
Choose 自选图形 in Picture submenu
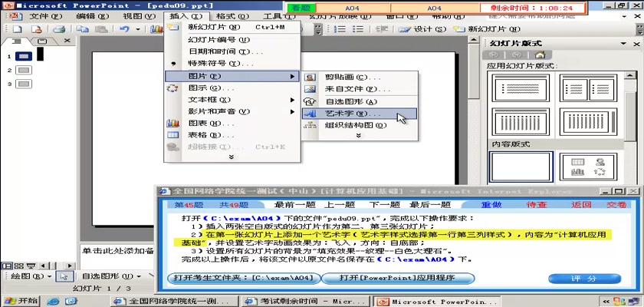pos(360,101)
